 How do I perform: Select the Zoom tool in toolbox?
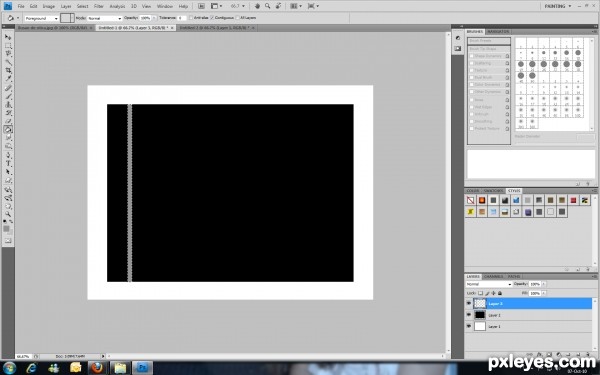pos(8,214)
